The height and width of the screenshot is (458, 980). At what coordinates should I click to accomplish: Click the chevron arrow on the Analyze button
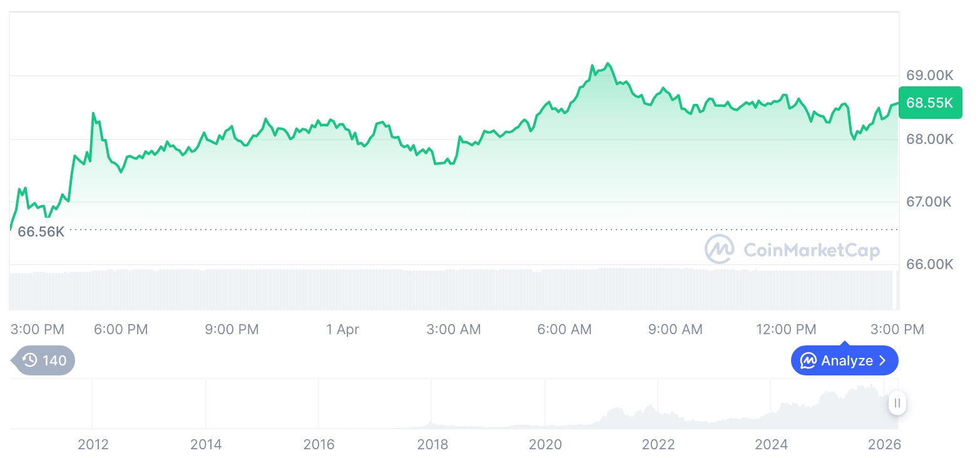883,360
